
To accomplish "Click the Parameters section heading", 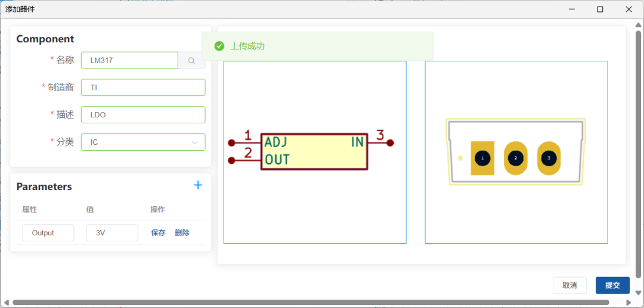I will [44, 186].
